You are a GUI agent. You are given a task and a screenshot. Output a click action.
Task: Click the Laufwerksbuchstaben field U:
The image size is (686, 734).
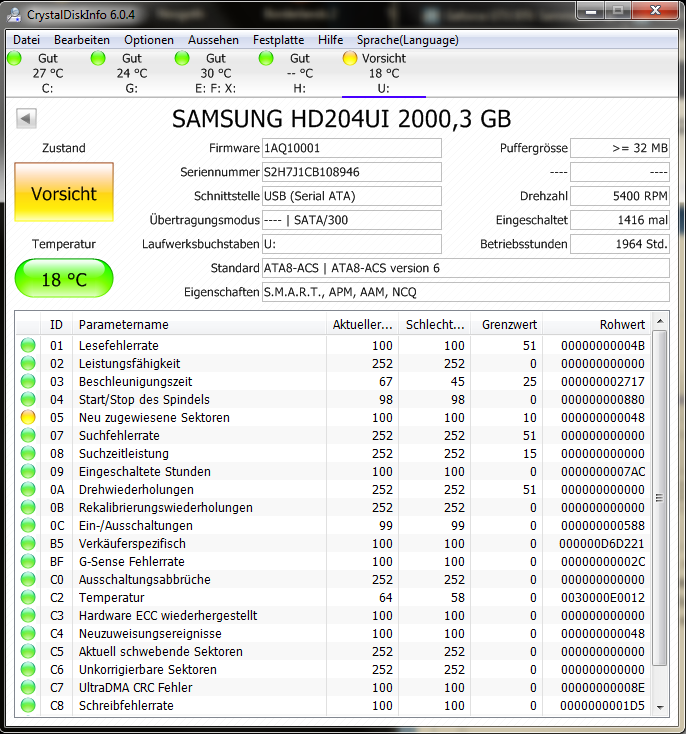coord(351,244)
